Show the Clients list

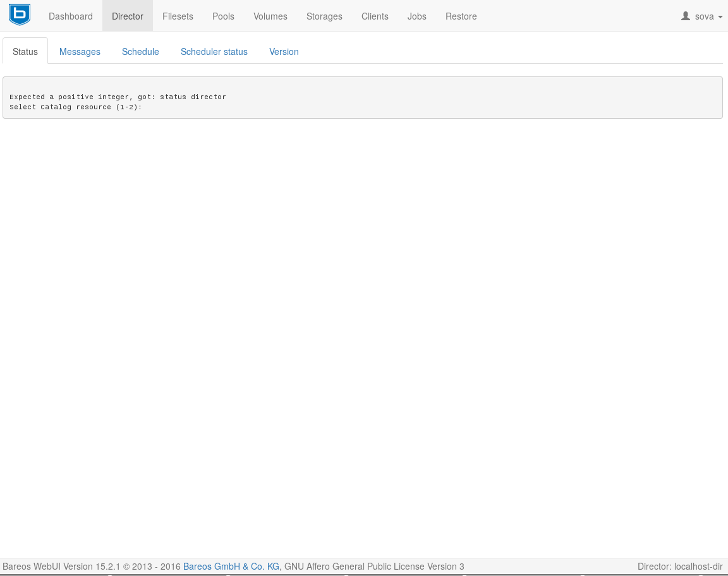[x=375, y=16]
